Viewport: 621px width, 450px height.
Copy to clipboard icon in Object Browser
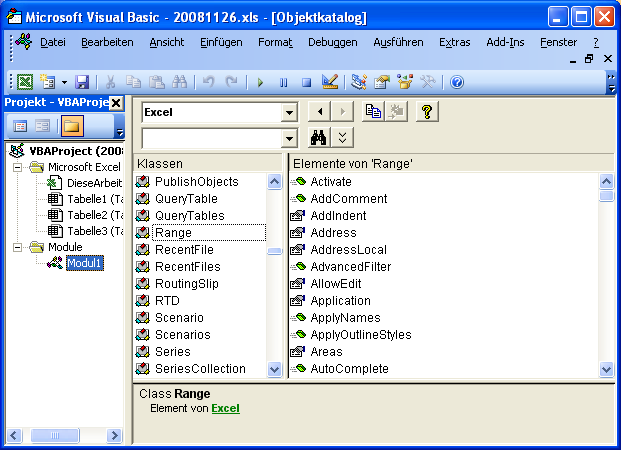point(373,112)
